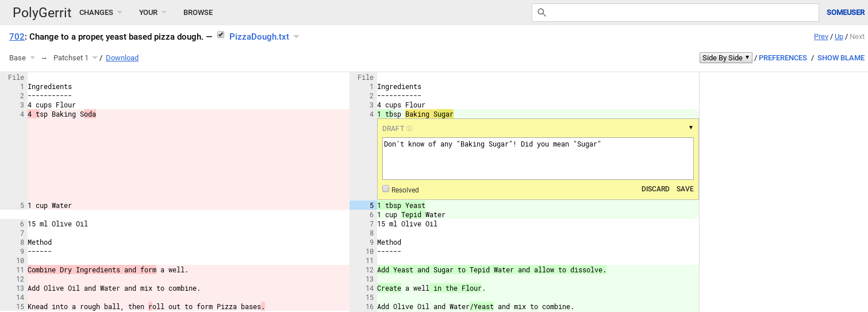The height and width of the screenshot is (312, 868).
Task: Click the draft info icon
Action: coord(409,129)
